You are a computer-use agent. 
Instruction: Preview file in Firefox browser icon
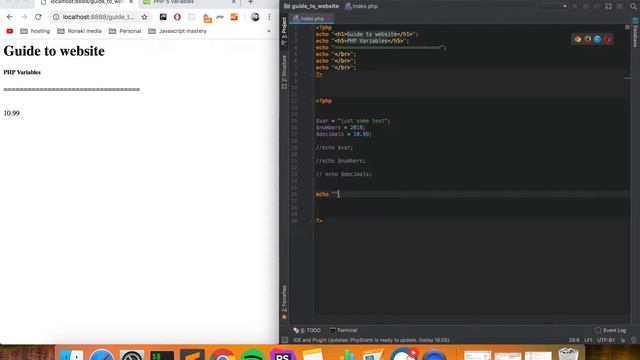tap(588, 39)
